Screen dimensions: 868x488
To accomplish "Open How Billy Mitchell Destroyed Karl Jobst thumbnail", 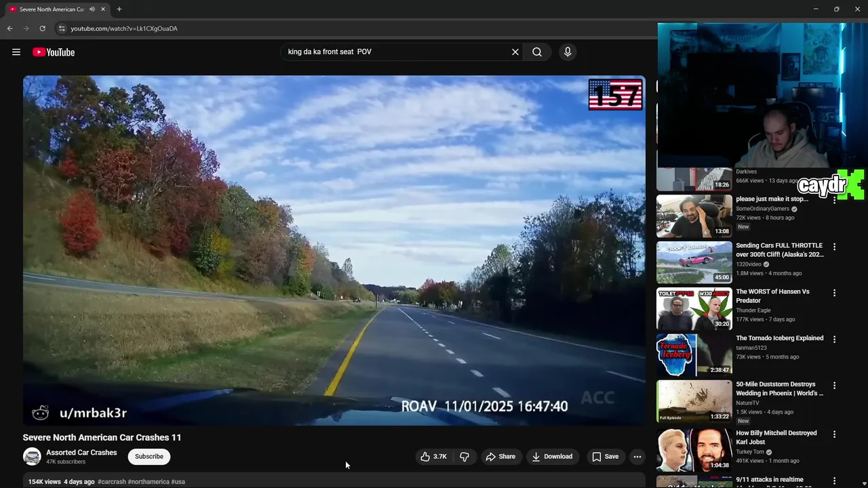I will (694, 450).
